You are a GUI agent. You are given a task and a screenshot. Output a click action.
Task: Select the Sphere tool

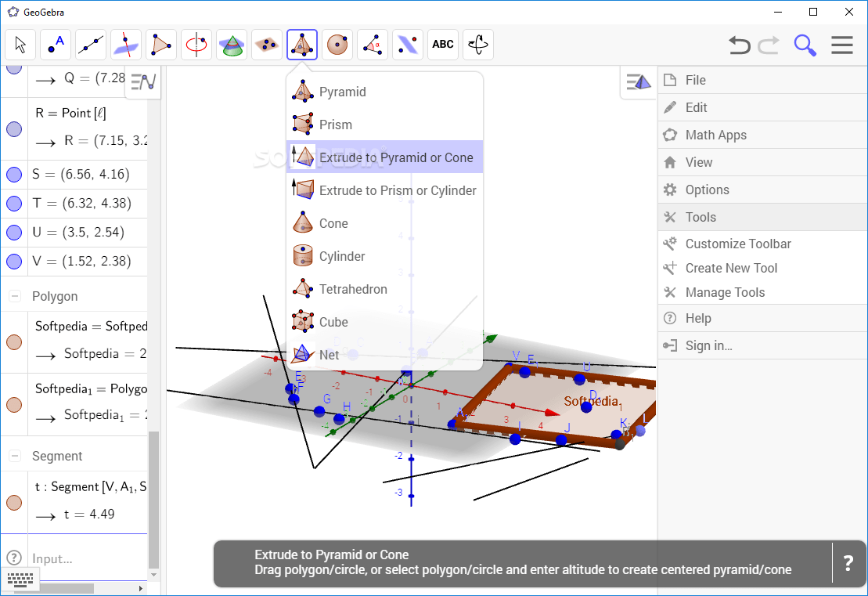337,45
